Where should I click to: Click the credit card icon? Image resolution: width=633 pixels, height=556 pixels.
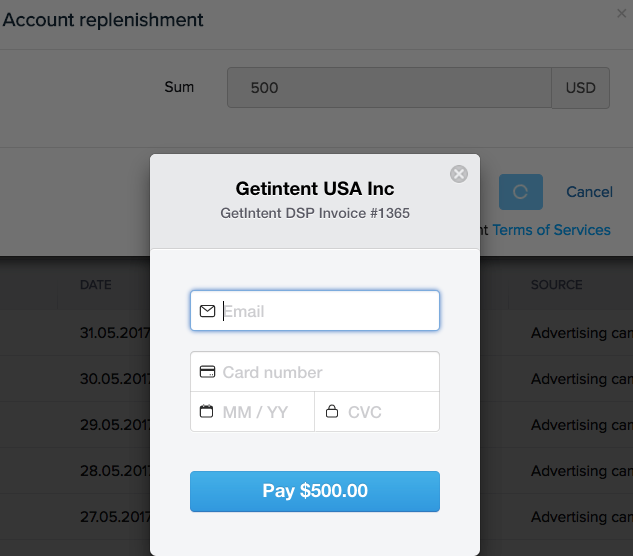click(207, 372)
